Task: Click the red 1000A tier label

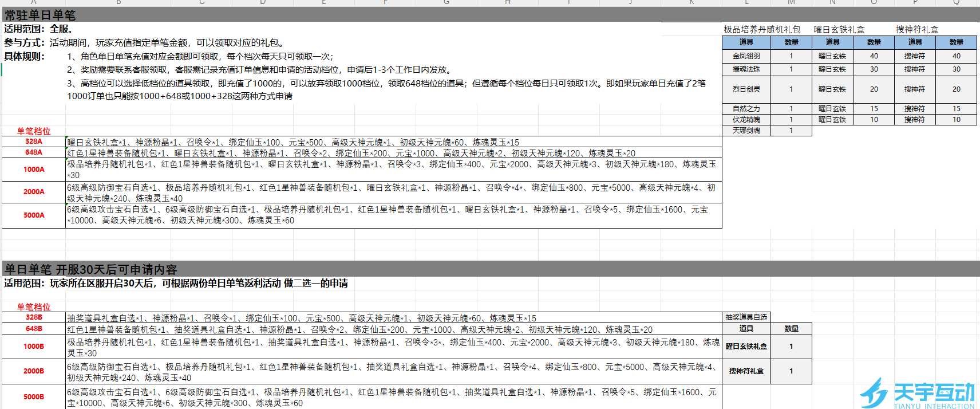Action: 34,170
